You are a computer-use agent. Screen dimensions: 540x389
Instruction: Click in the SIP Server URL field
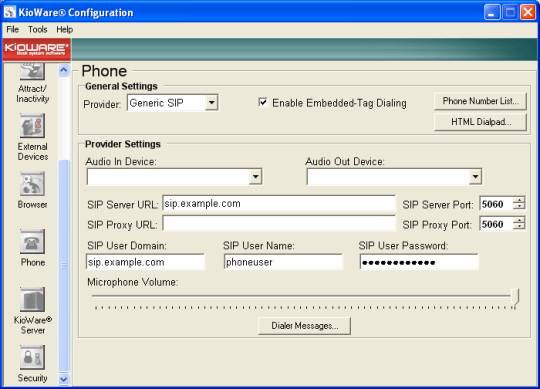279,203
